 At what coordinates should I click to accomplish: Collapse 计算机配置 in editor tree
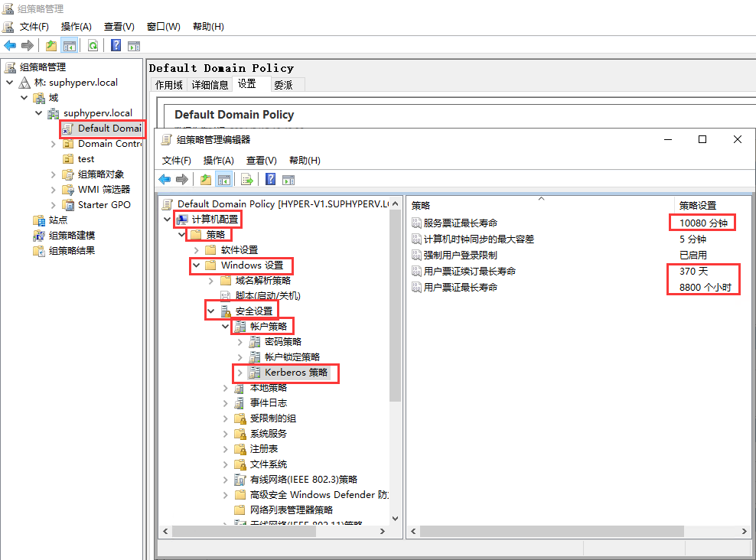168,220
